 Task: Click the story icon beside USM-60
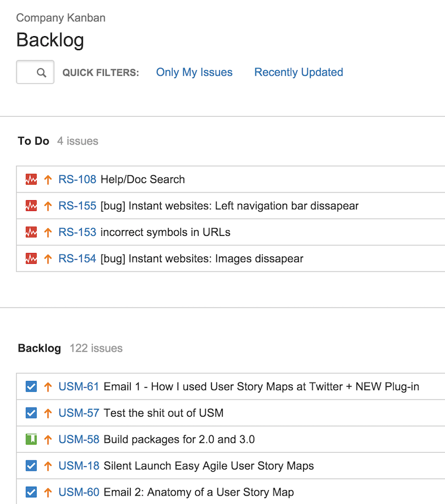pyautogui.click(x=31, y=492)
